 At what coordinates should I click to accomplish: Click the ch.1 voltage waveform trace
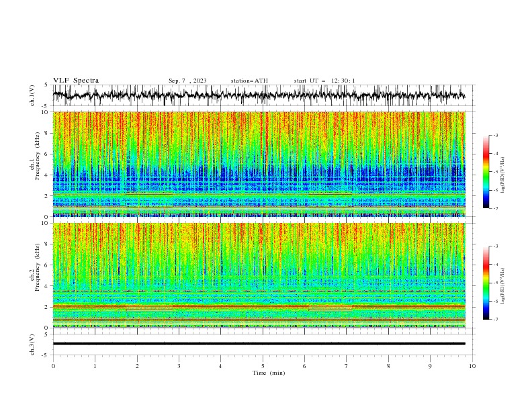click(x=259, y=95)
